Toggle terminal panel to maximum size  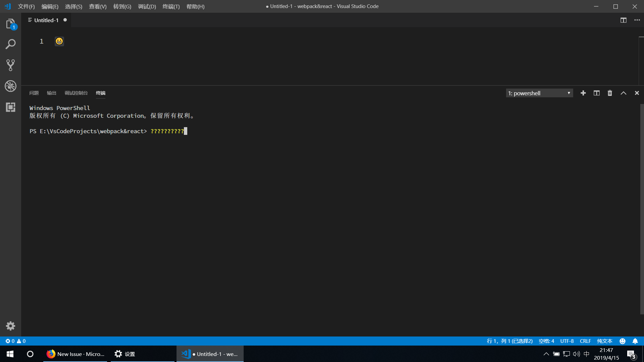[x=623, y=93]
